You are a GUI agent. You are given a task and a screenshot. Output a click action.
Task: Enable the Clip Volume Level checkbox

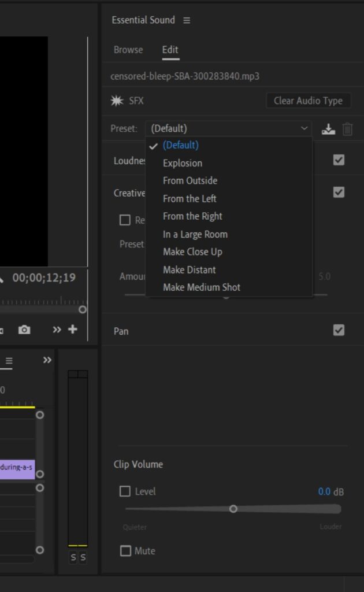pos(125,491)
